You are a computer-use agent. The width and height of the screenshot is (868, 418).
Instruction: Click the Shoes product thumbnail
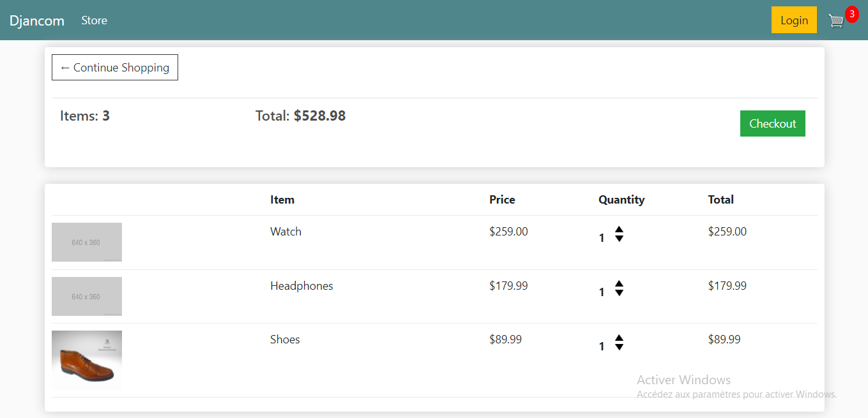[87, 360]
